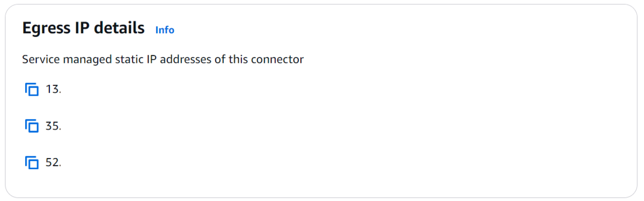The height and width of the screenshot is (201, 644).
Task: Click the last copy-to-clipboard icon
Action: [32, 162]
